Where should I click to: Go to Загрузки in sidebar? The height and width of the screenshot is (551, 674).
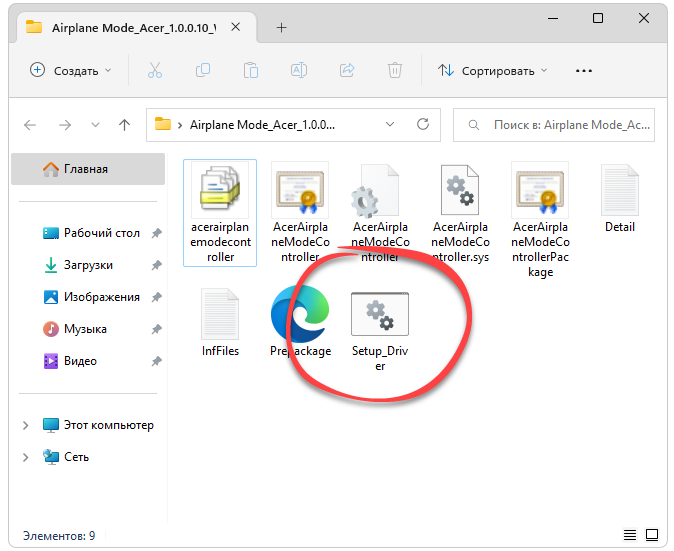[x=88, y=265]
